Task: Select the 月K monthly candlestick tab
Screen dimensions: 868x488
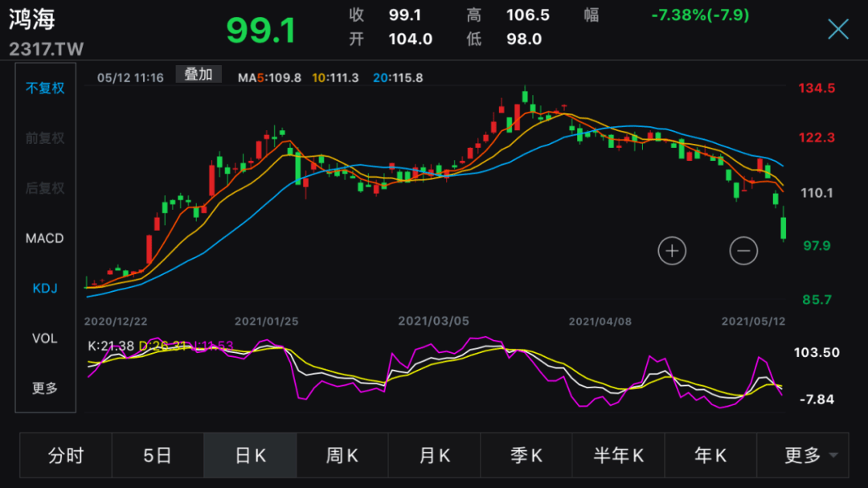Action: point(435,455)
